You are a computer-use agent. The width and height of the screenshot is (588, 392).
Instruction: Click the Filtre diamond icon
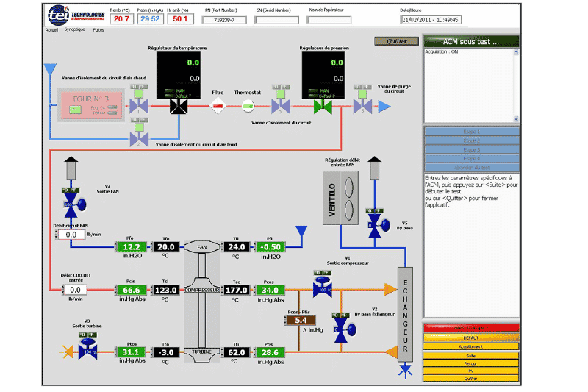click(x=218, y=107)
